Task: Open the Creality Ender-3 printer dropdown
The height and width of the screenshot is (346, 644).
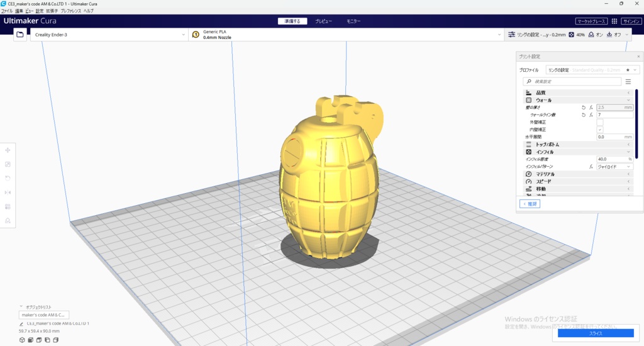Action: [x=109, y=35]
